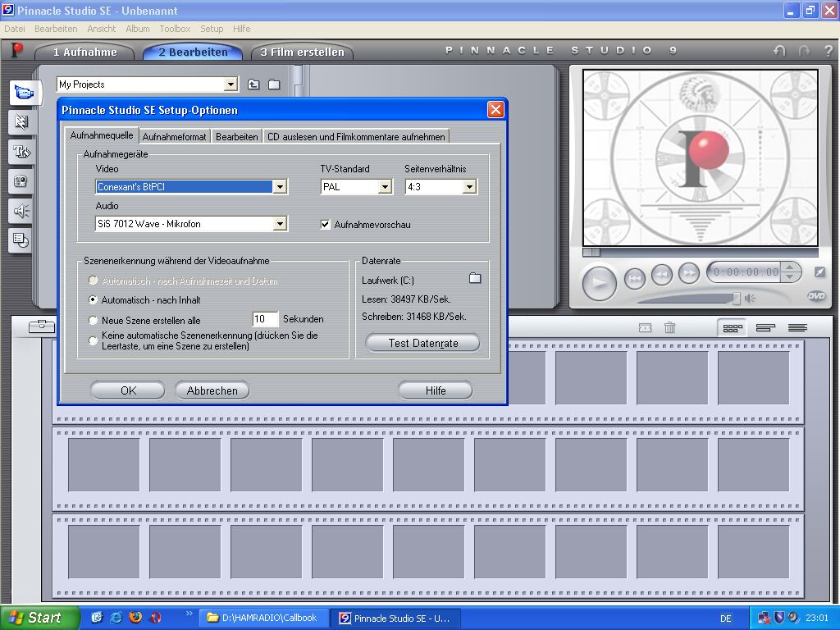Toggle DVD preview mode button
The height and width of the screenshot is (630, 840).
pyautogui.click(x=816, y=296)
